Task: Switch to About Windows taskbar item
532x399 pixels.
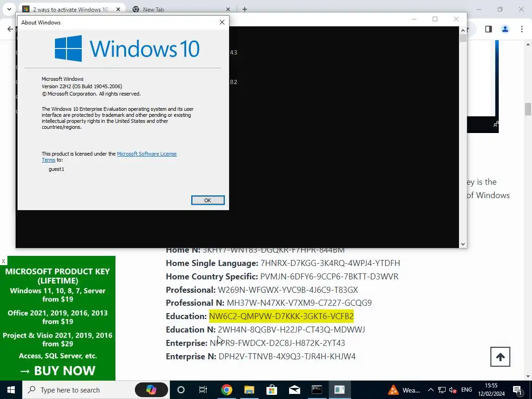Action: (x=339, y=390)
